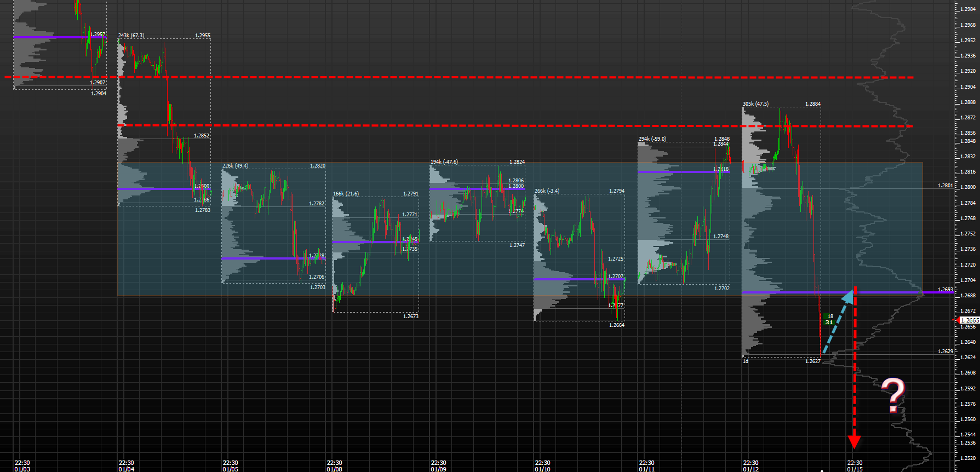Image resolution: width=980 pixels, height=472 pixels.
Task: Click the "243k (67.3)" profile volume label
Action: tap(131, 36)
